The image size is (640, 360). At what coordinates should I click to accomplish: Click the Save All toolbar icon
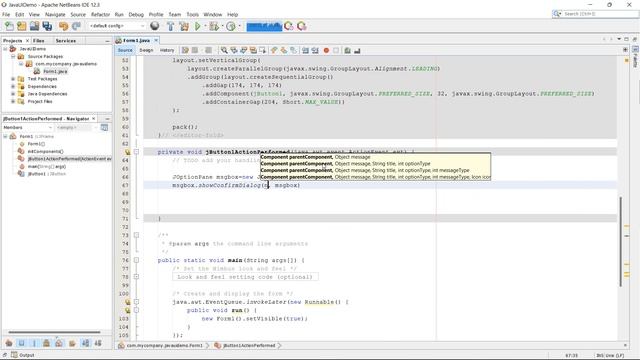pyautogui.click(x=47, y=26)
